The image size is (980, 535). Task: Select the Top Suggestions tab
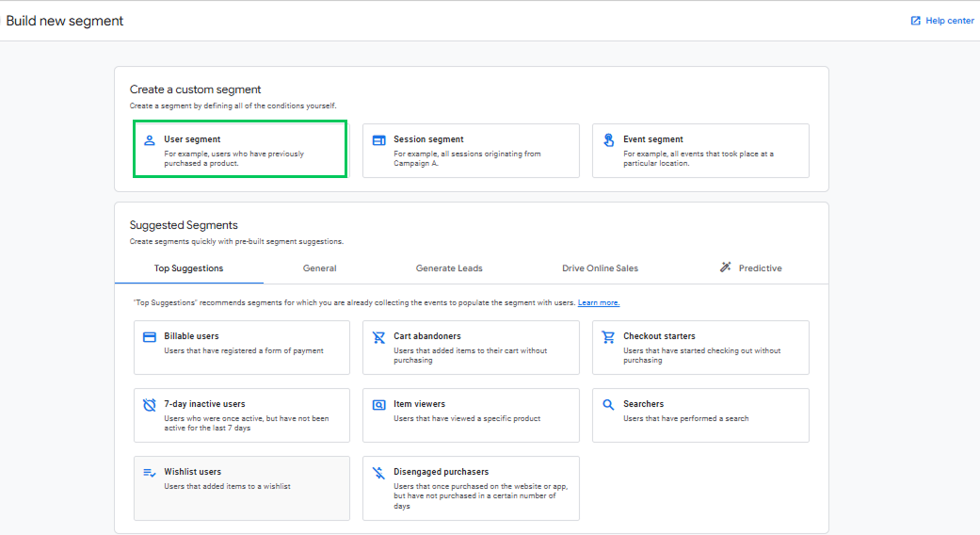pos(189,268)
